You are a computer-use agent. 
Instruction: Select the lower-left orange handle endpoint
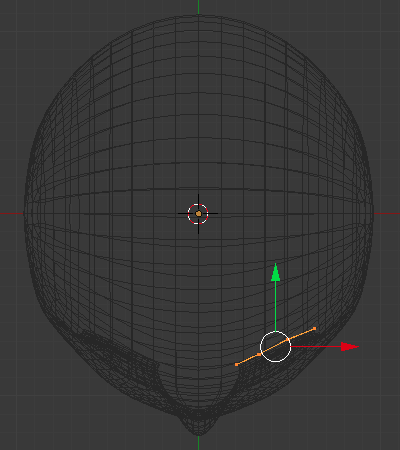pos(236,365)
